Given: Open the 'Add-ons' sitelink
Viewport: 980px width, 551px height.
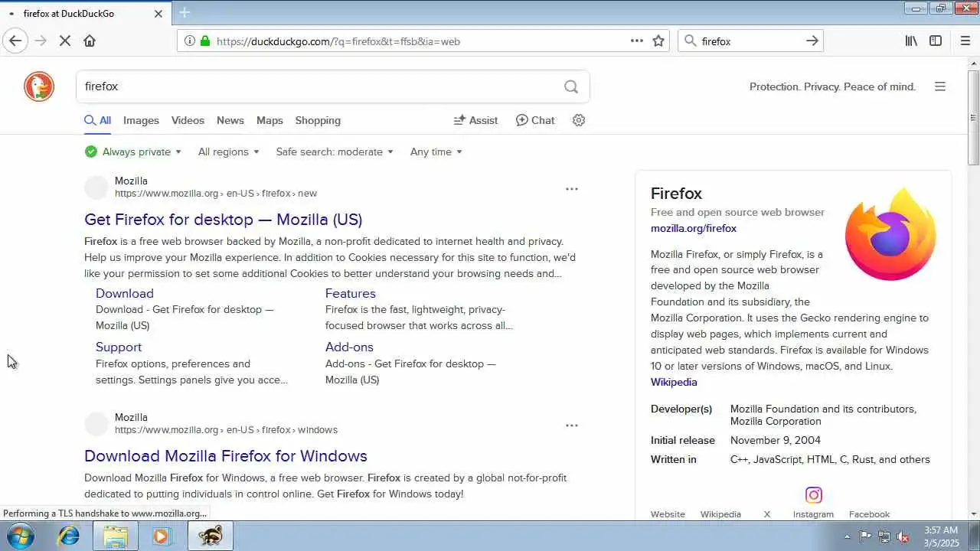Looking at the screenshot, I should (x=349, y=347).
